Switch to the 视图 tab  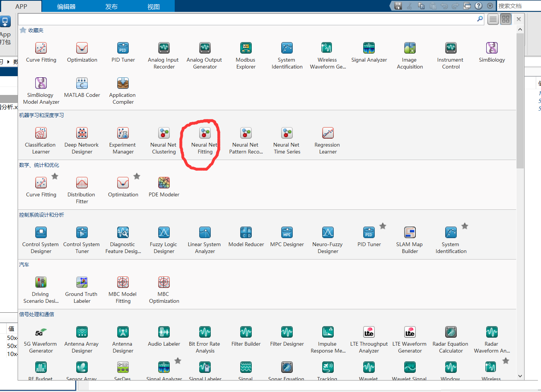pyautogui.click(x=154, y=7)
